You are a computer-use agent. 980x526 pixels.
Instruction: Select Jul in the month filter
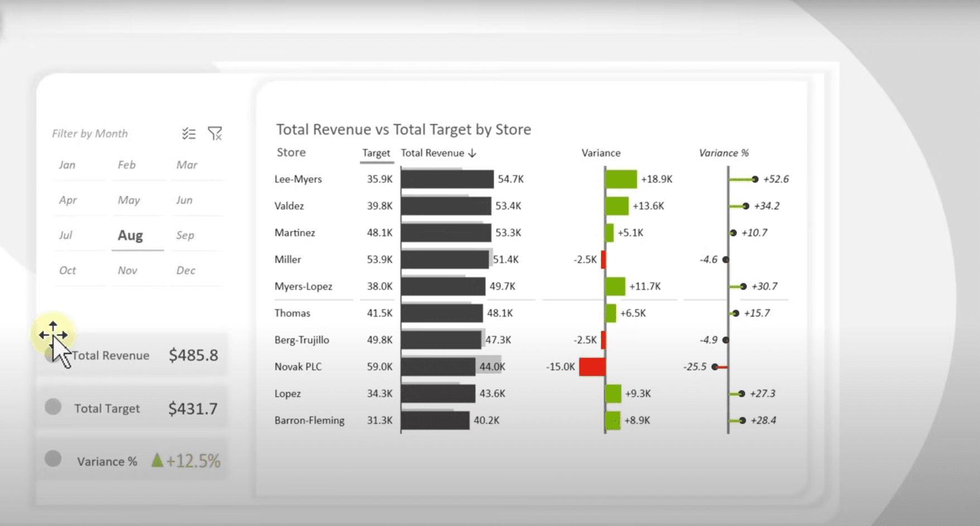66,235
